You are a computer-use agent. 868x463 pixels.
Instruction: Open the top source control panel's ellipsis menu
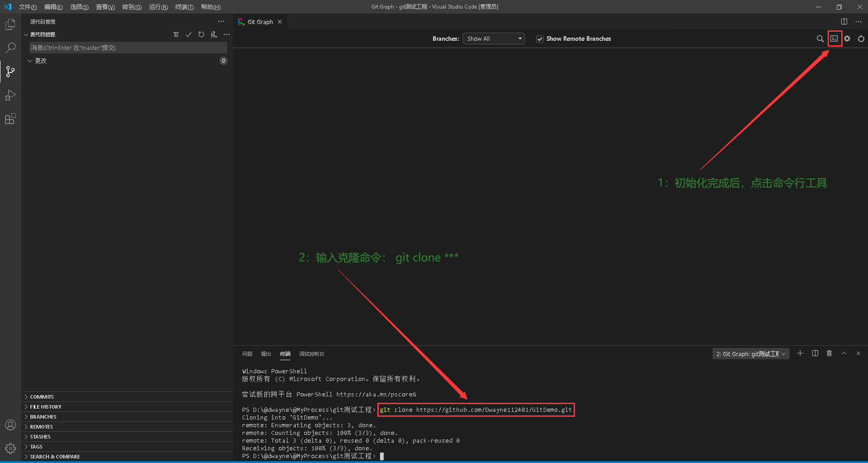tap(221, 21)
